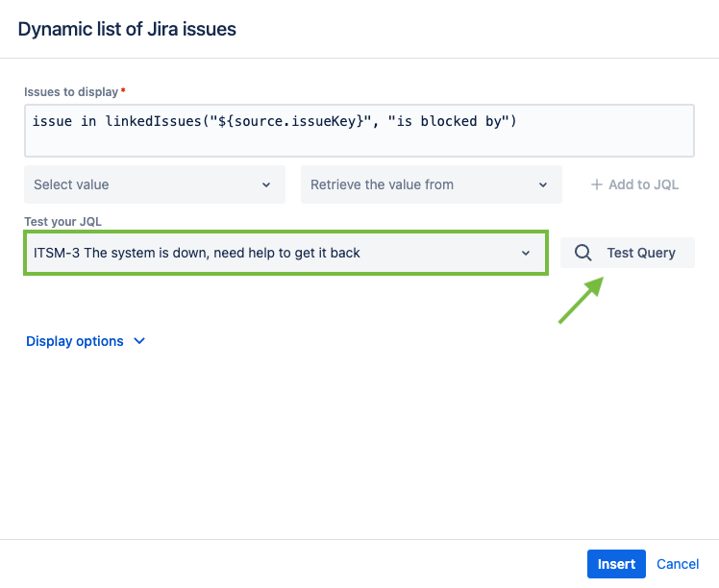Click the magnifier icon in Test Query
This screenshot has width=719, height=588.
point(583,253)
